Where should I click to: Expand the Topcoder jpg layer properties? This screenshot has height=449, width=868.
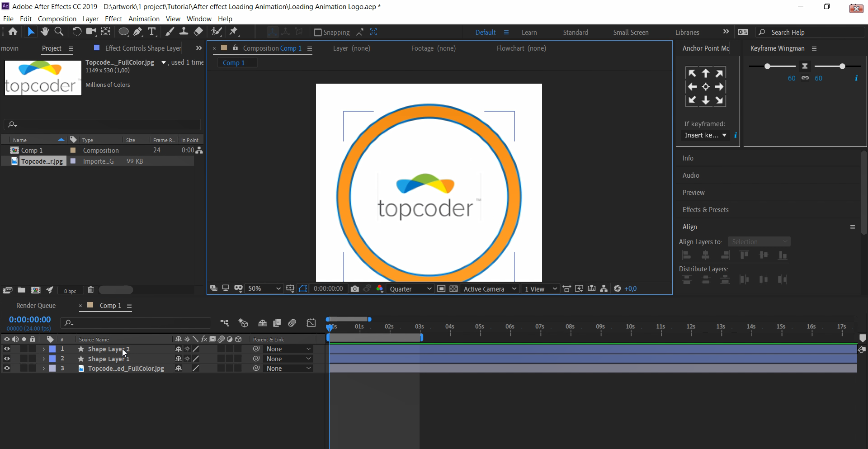click(43, 369)
